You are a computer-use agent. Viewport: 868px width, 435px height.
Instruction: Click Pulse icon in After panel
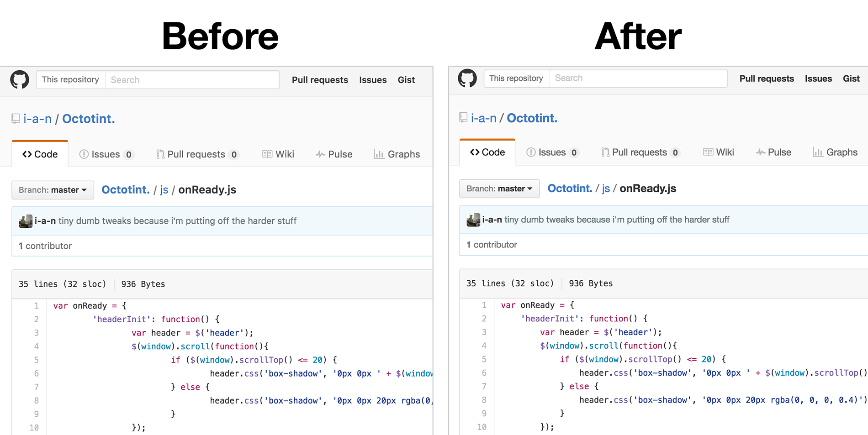click(761, 152)
